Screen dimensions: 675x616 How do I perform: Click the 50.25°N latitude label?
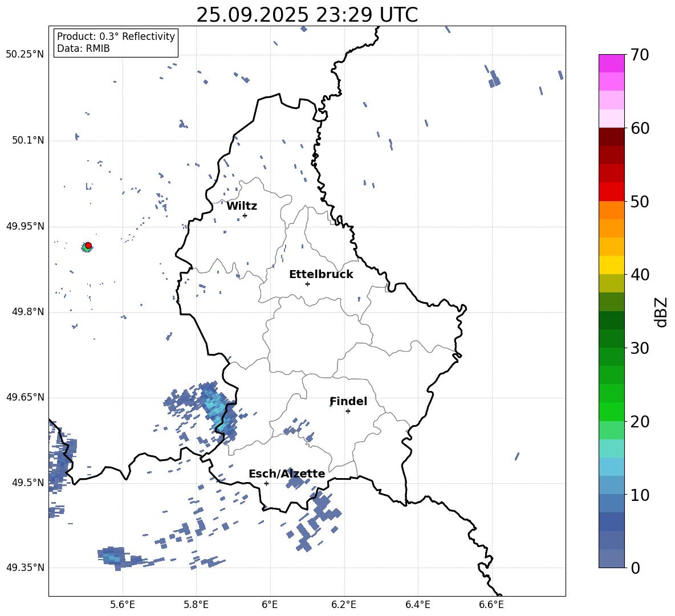(25, 55)
